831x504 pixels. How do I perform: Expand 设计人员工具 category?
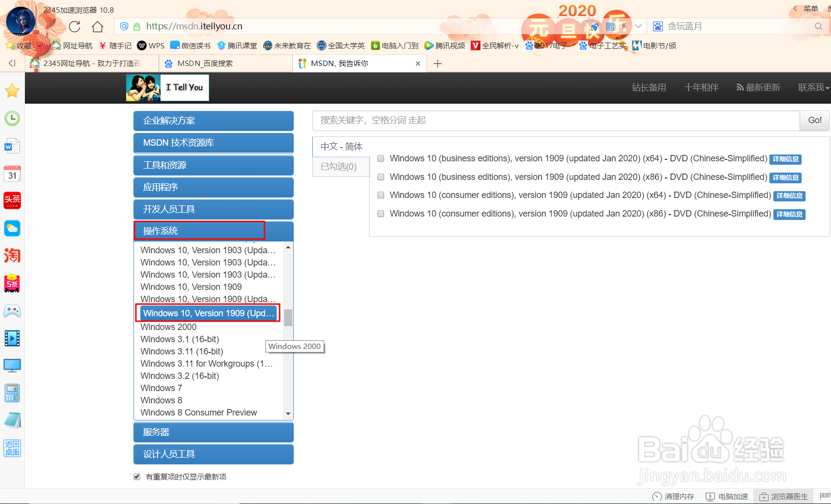[x=214, y=454]
